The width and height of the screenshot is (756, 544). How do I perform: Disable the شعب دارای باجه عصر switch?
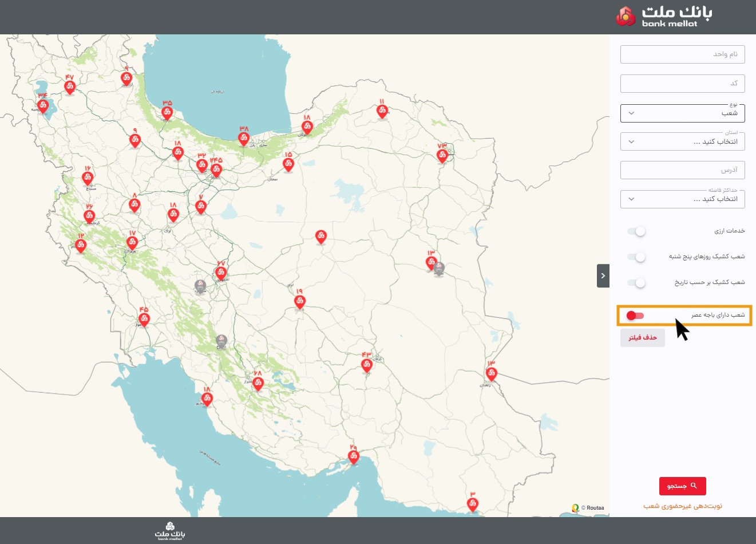(x=635, y=316)
